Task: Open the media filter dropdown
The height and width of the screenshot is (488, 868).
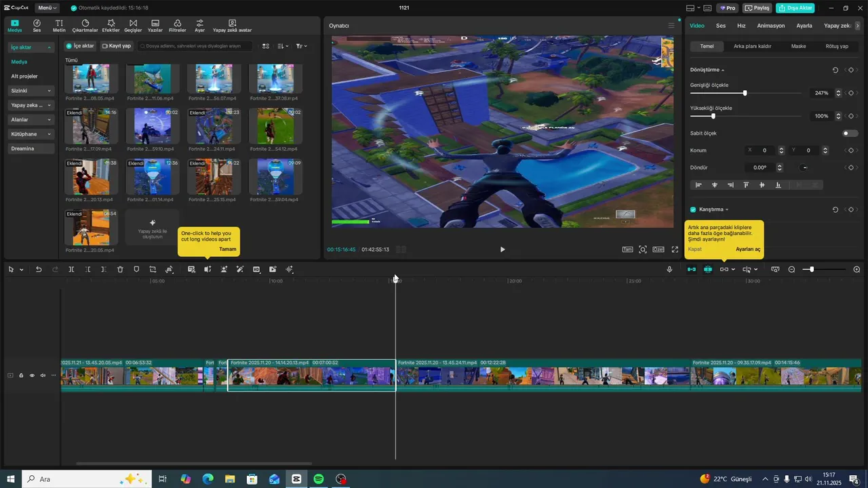Action: [301, 46]
